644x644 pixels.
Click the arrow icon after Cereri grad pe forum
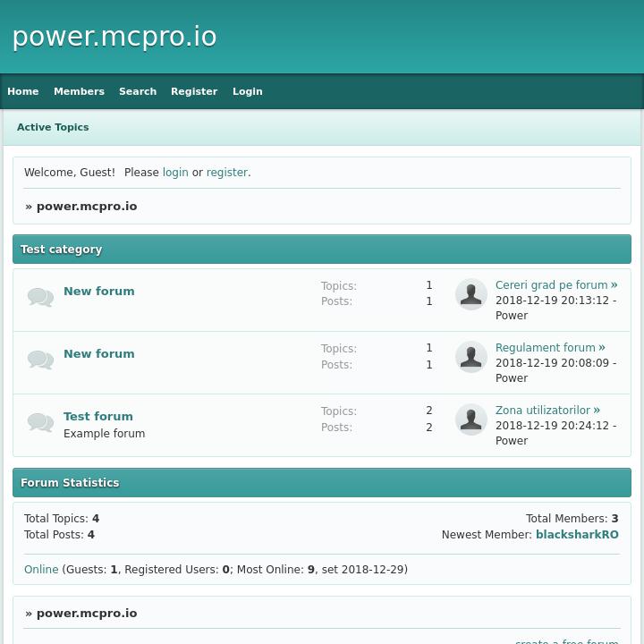(x=614, y=285)
